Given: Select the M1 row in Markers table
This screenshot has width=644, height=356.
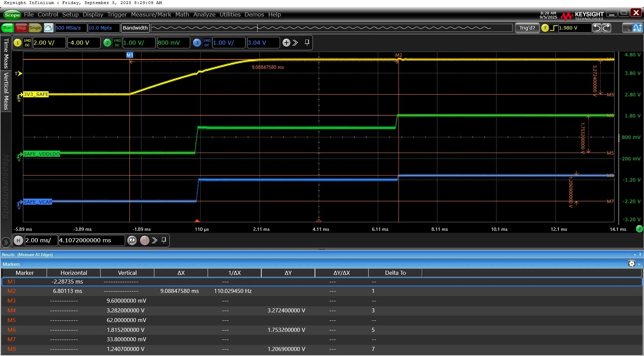Looking at the screenshot, I should (322, 282).
